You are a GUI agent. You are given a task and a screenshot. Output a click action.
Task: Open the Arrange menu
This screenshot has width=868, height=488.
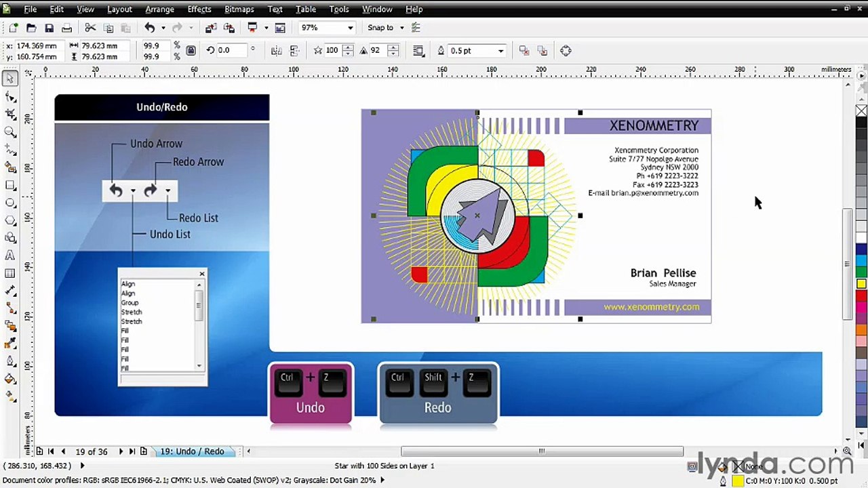(x=160, y=9)
